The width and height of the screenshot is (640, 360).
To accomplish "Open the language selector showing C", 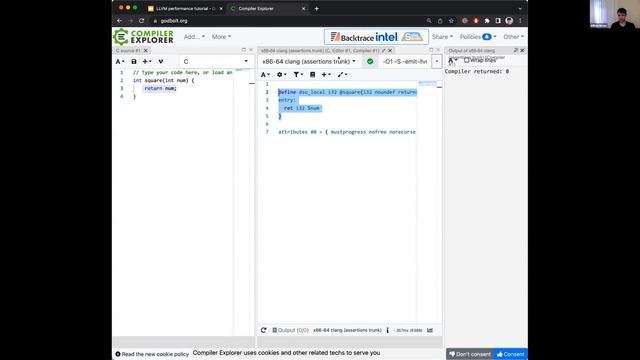I will coord(216,62).
